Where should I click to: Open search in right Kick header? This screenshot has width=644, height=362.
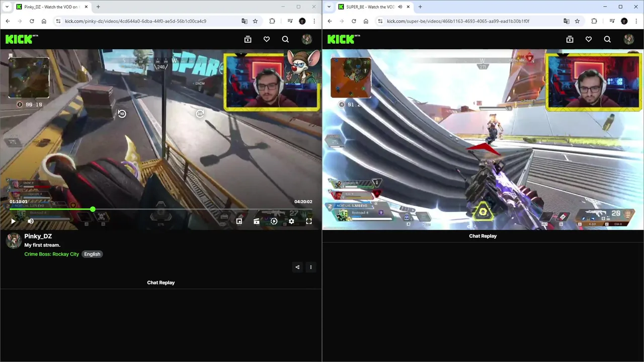pos(607,39)
